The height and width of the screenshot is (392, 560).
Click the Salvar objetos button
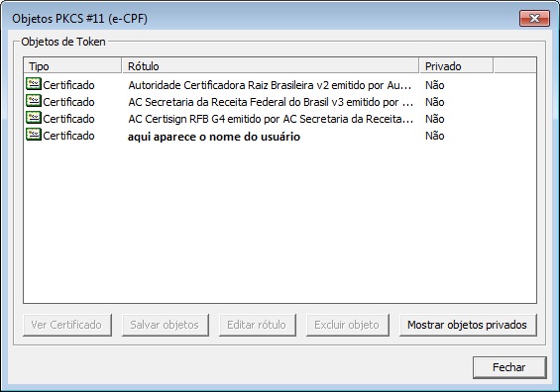pos(166,325)
